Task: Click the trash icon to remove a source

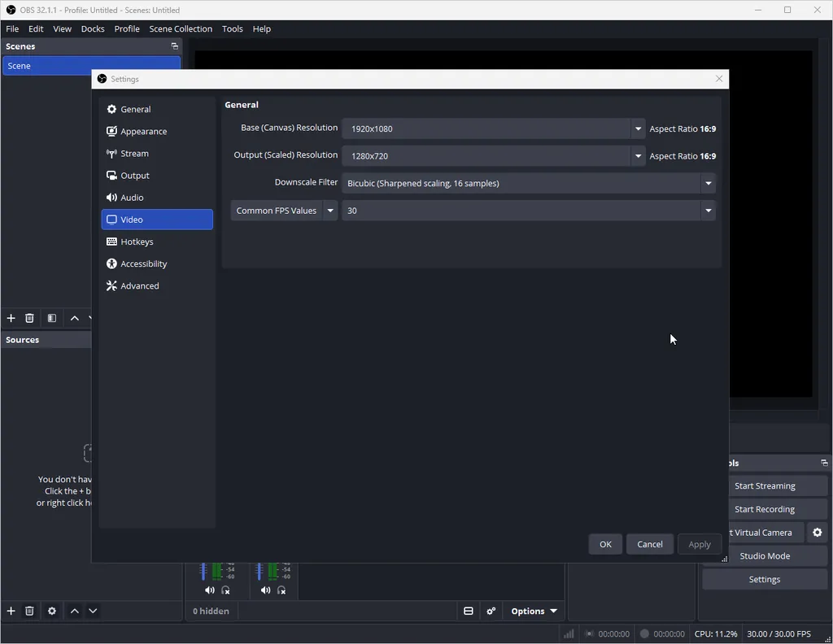Action: coord(29,611)
